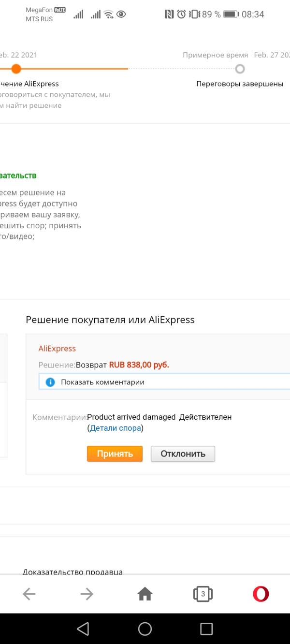Screen dimensions: 290x644
Task: Click the Действителен status text
Action: click(x=205, y=417)
